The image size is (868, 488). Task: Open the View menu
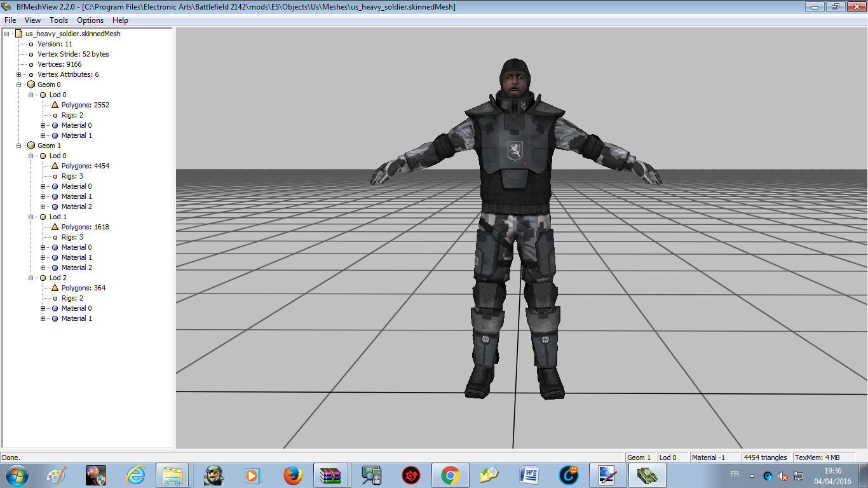32,20
